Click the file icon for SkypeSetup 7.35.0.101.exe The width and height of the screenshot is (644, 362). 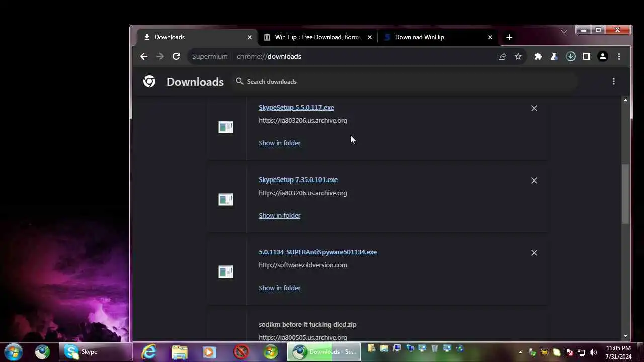click(226, 199)
